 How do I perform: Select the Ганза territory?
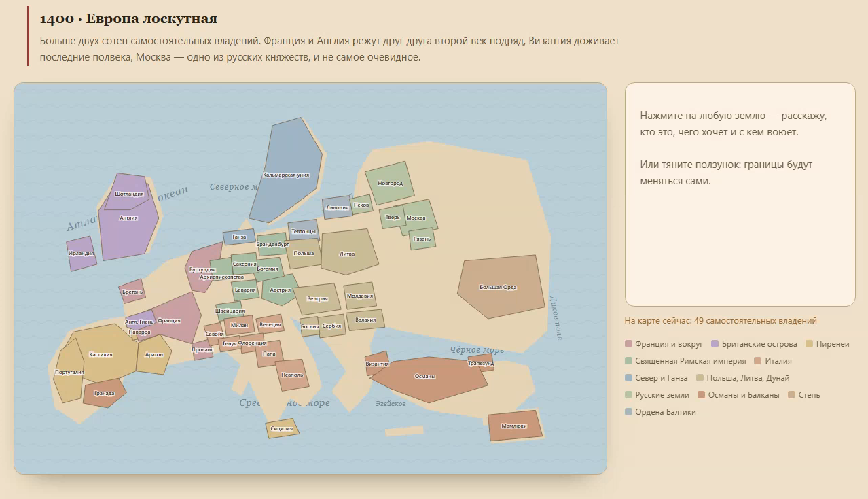pos(239,237)
